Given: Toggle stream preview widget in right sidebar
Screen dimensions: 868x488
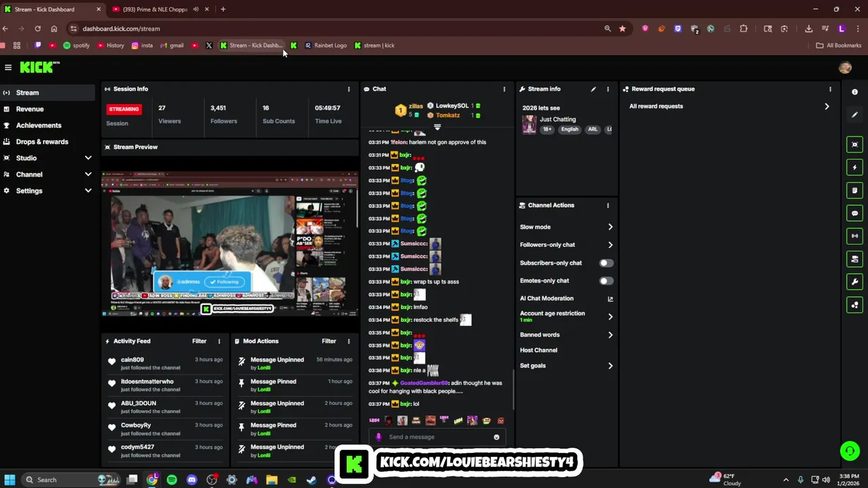Looking at the screenshot, I should click(x=854, y=144).
